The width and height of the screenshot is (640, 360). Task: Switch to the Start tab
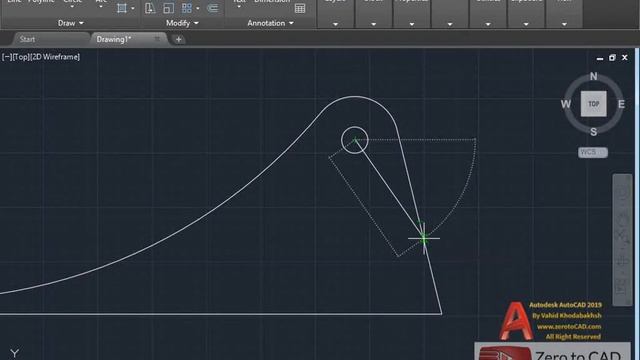click(27, 39)
